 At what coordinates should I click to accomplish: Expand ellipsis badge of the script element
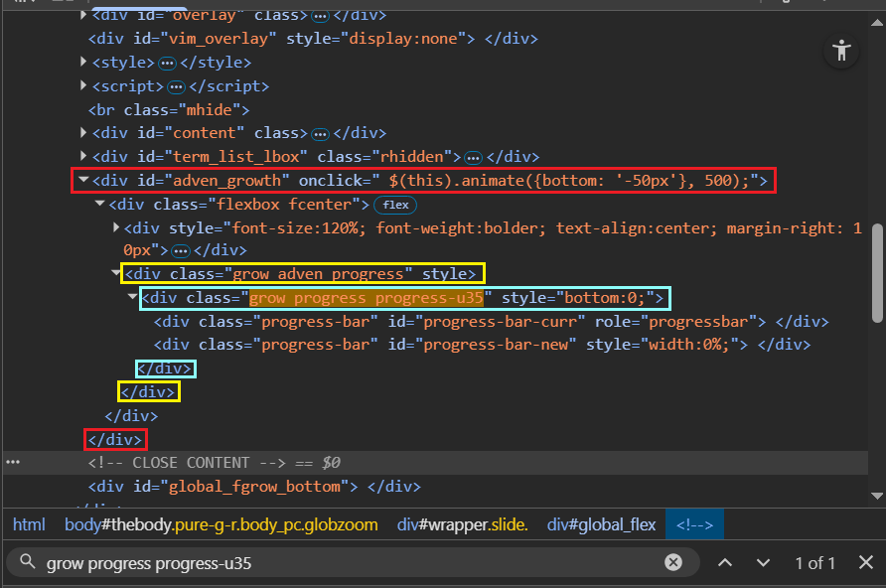click(x=177, y=86)
